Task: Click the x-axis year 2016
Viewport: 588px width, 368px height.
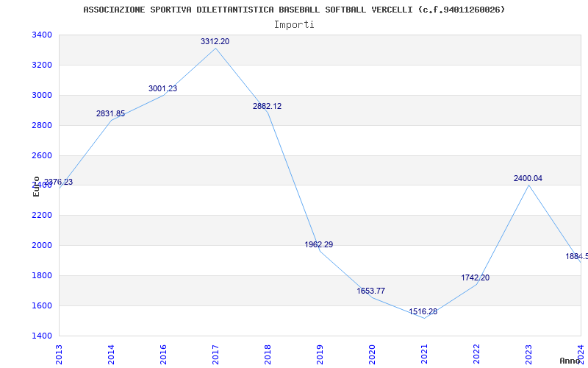Action: pyautogui.click(x=163, y=354)
